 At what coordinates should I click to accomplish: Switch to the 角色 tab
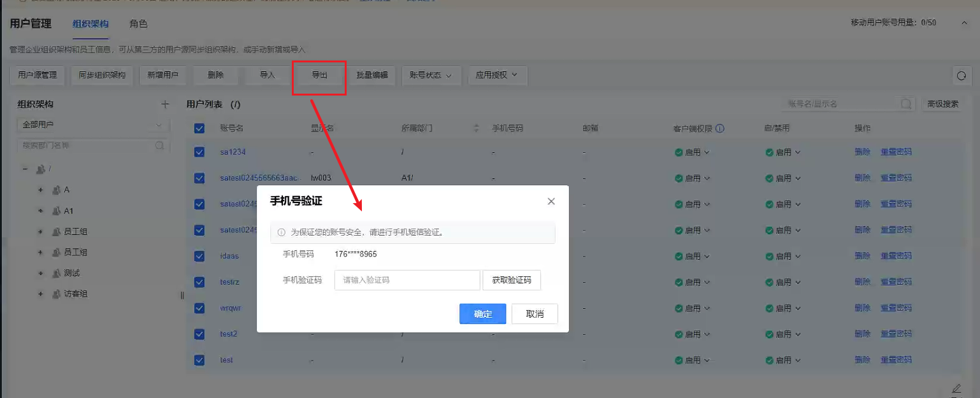tap(138, 24)
